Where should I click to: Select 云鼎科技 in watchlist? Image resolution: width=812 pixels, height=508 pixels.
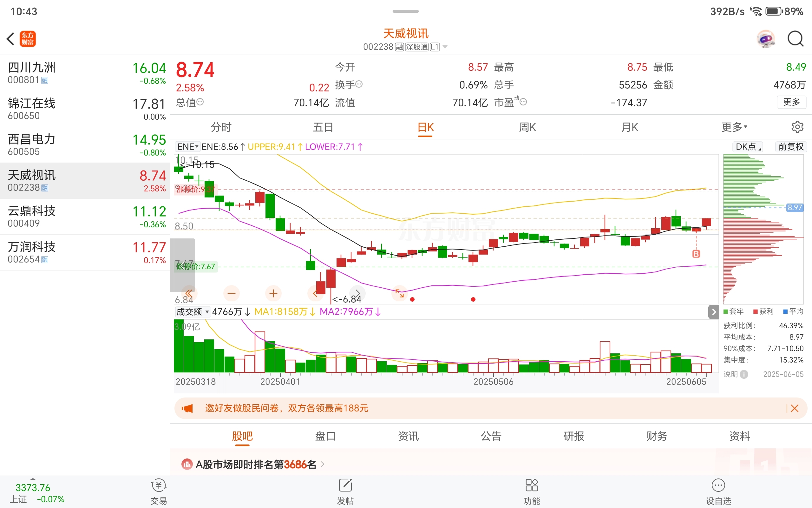tap(85, 217)
